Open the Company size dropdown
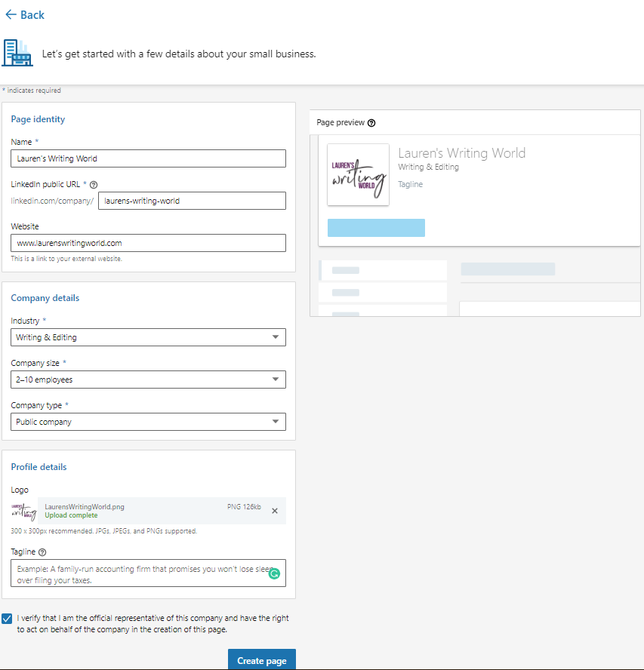Image resolution: width=644 pixels, height=670 pixels. 149,380
